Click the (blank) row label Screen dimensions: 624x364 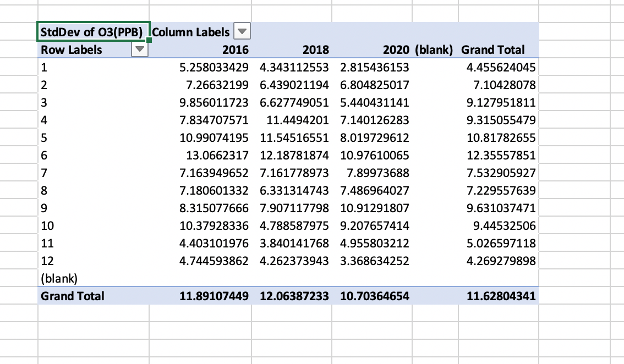(x=59, y=278)
